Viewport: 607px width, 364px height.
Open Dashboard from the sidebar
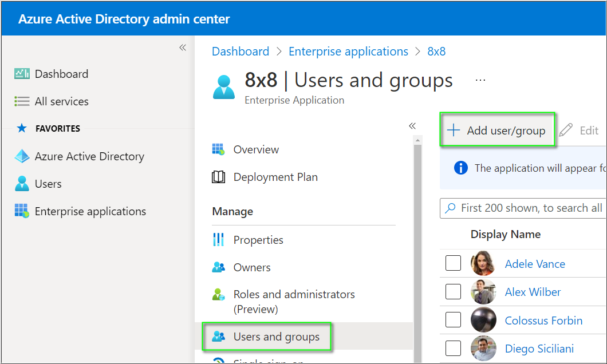pyautogui.click(x=61, y=74)
